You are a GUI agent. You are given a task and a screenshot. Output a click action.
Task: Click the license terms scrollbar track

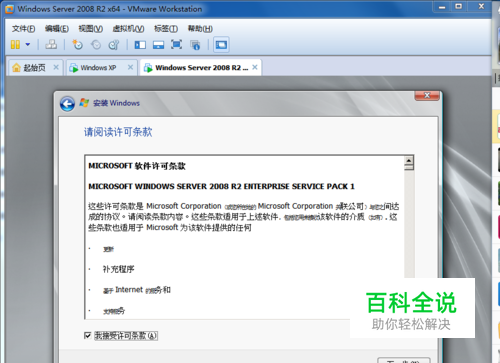click(x=409, y=224)
